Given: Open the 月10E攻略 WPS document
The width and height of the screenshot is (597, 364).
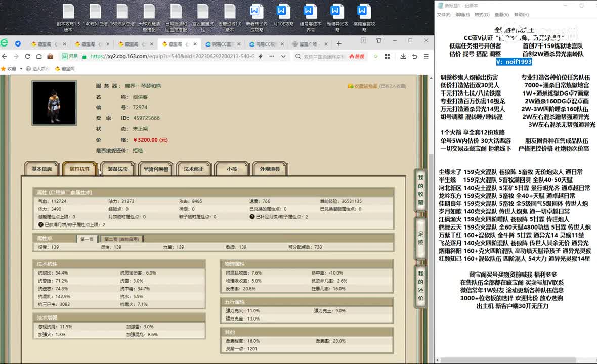Looking at the screenshot, I should 284,15.
